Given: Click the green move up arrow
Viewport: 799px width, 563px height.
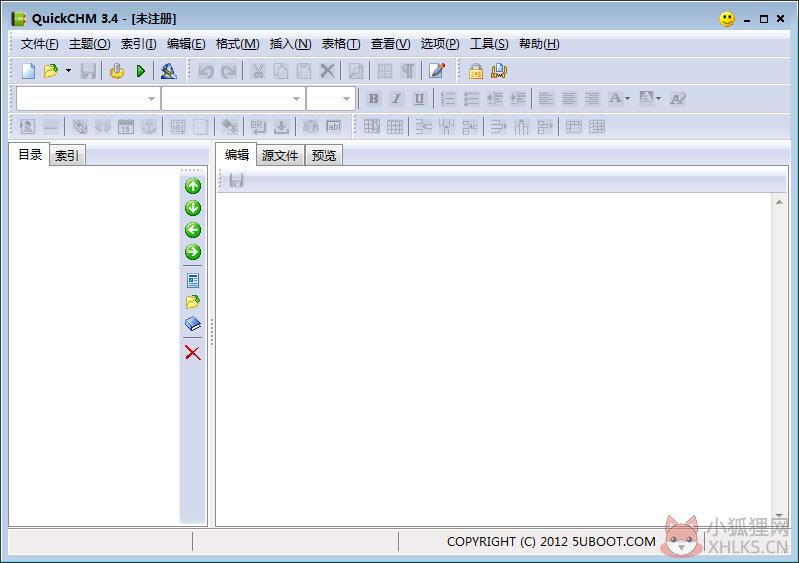Looking at the screenshot, I should 193,186.
